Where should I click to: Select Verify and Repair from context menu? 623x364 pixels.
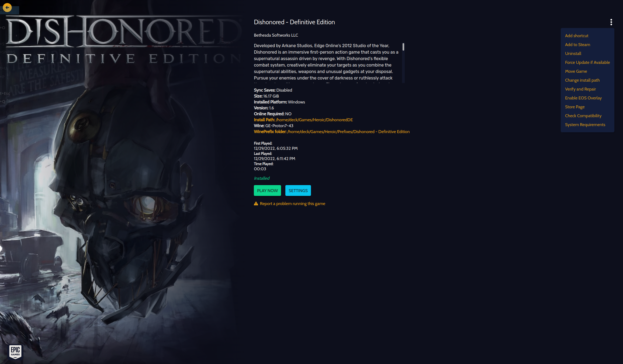click(x=580, y=89)
